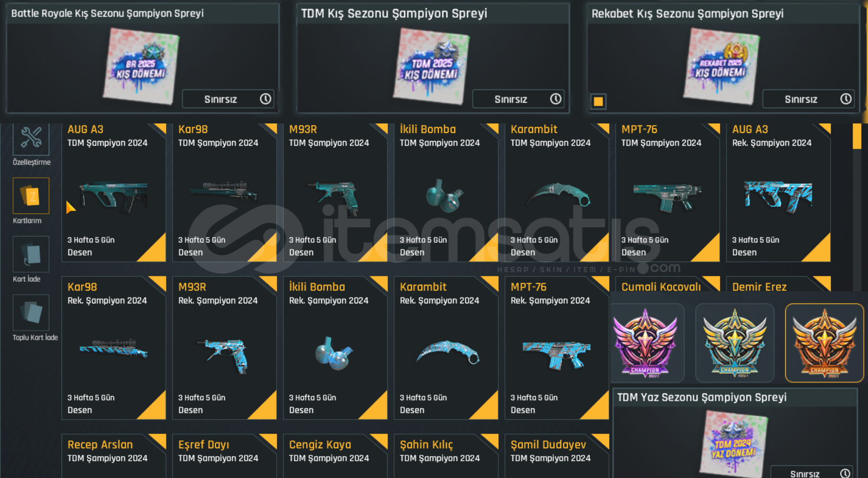
Task: Expand the Cumali Kocovalı card corner
Action: pos(712,283)
